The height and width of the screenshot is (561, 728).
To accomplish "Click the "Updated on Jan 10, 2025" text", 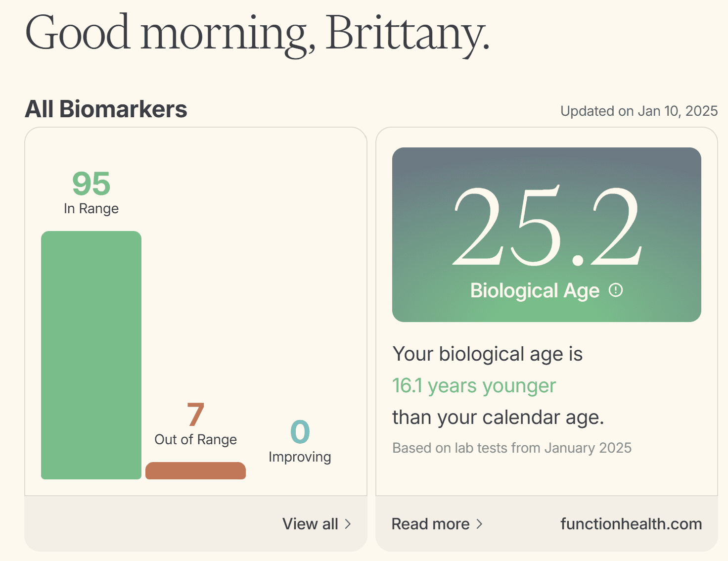I will (x=638, y=111).
